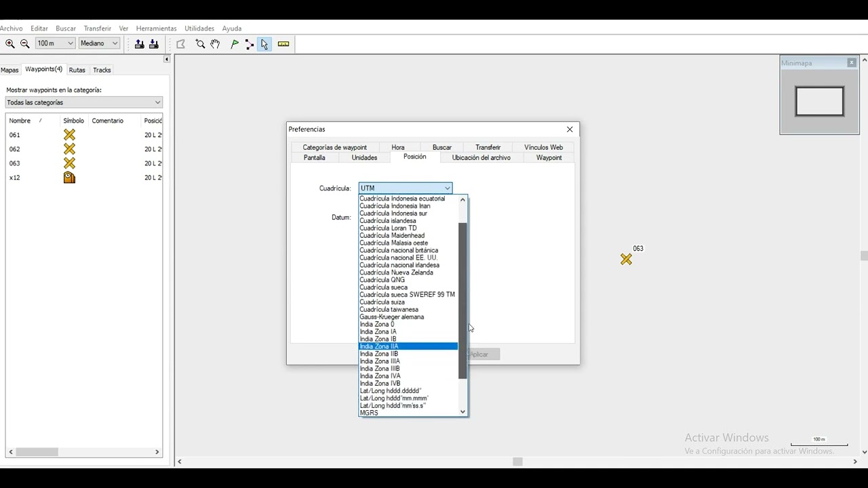868x488 pixels.
Task: Click waypoint 063 marker on the map
Action: coord(626,259)
